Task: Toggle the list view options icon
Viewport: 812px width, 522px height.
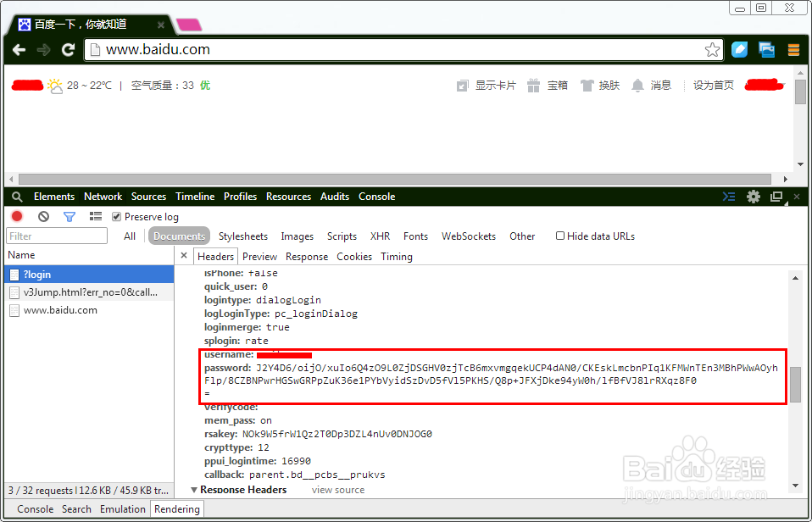Action: pyautogui.click(x=95, y=216)
